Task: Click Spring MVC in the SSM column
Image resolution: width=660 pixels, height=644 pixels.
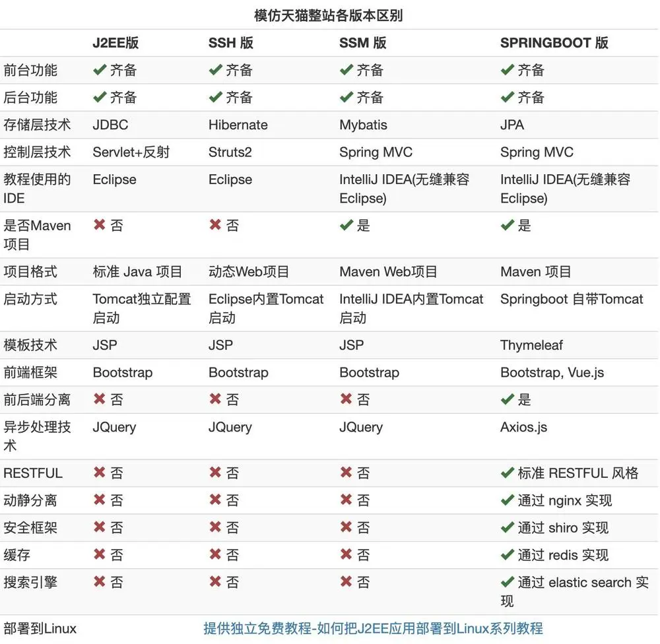Action: (376, 152)
